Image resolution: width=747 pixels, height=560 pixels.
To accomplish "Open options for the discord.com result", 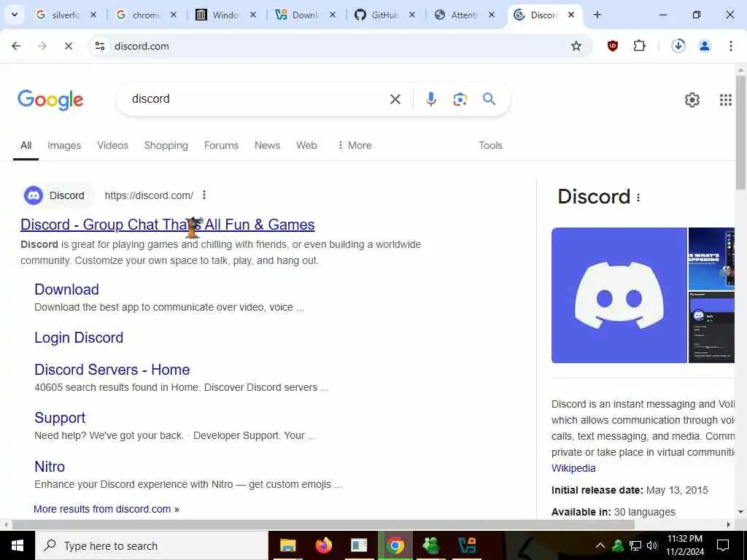I will pyautogui.click(x=204, y=195).
